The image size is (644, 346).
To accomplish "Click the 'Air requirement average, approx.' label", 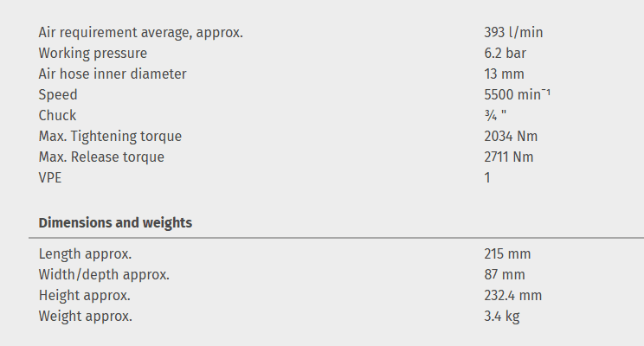I will click(140, 33).
